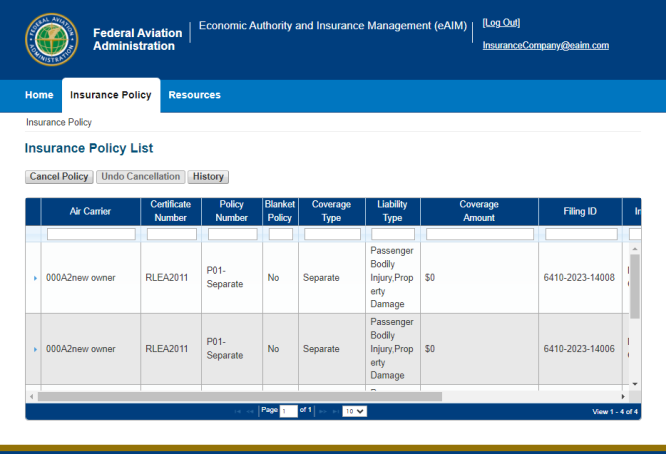Sort by Policy Number column header
The height and width of the screenshot is (454, 666).
click(231, 211)
